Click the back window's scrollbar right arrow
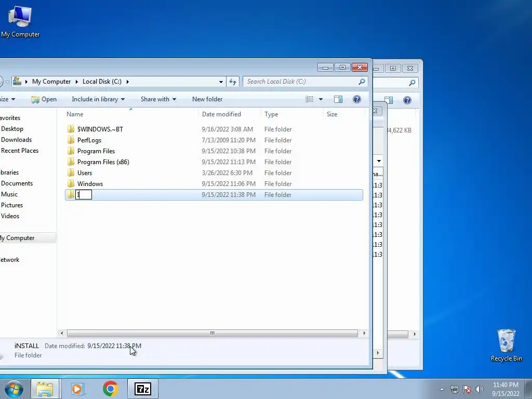This screenshot has width=532, height=399. (414, 334)
